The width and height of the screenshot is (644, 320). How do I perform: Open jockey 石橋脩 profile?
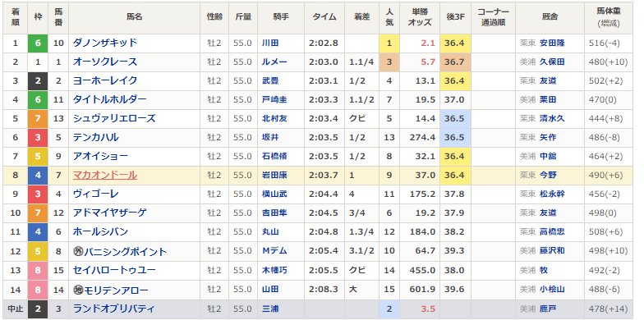tap(274, 156)
